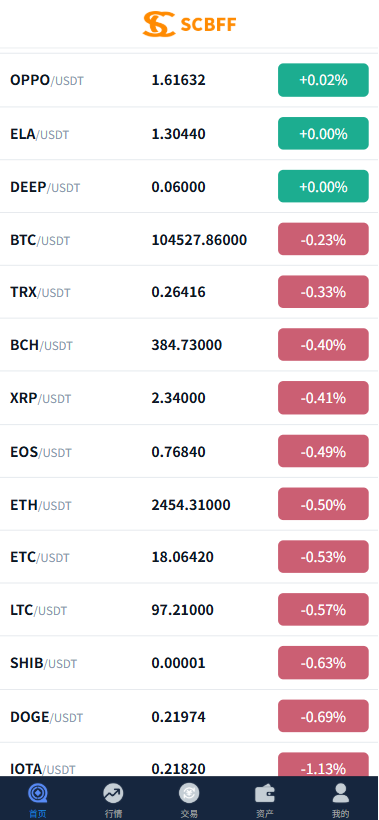Select the BTC/USDT trading pair row
The height and width of the screenshot is (820, 379).
(189, 240)
